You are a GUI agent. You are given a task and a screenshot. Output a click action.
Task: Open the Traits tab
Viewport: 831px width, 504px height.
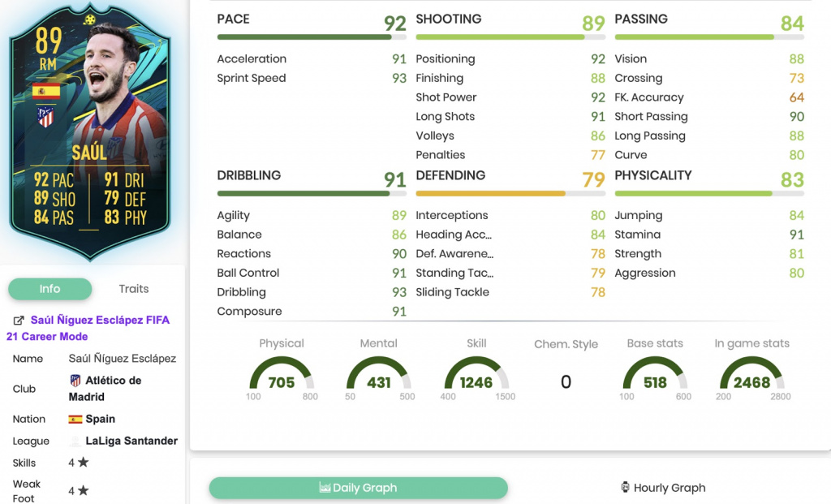click(x=134, y=289)
